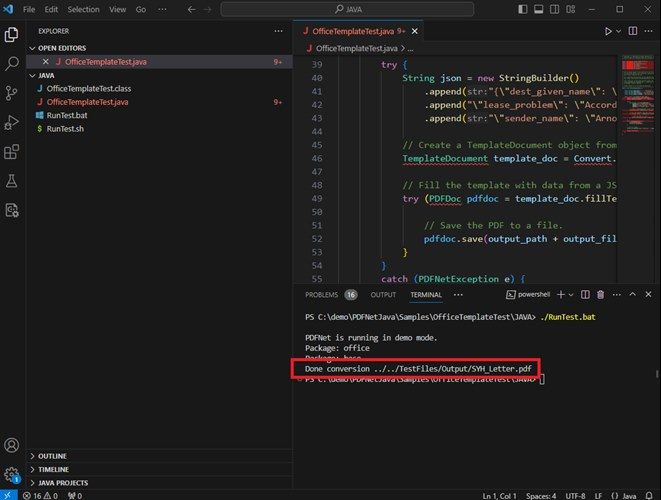
Task: Switch to the OUTPUT panel tab
Action: [x=383, y=295]
